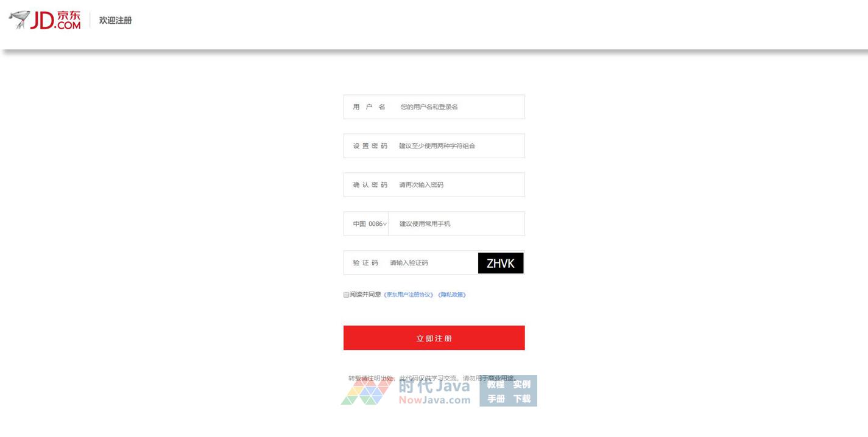
Task: Click the 实例 watermark tab
Action: (x=521, y=384)
